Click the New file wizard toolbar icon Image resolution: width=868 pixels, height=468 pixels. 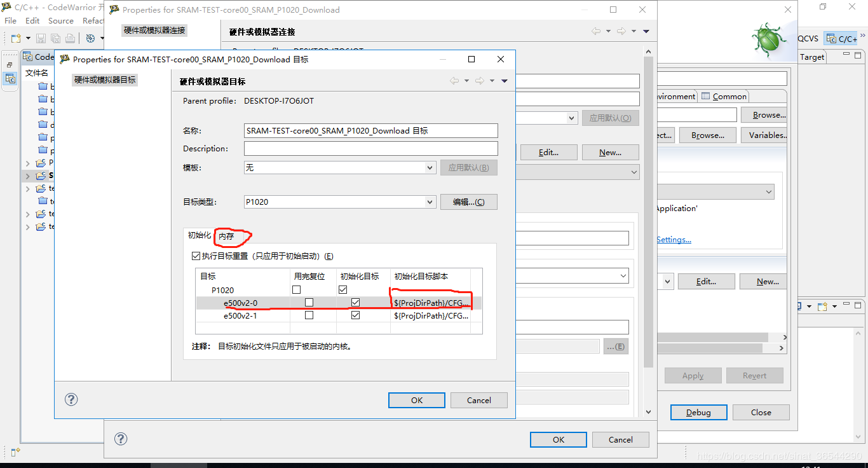click(15, 39)
